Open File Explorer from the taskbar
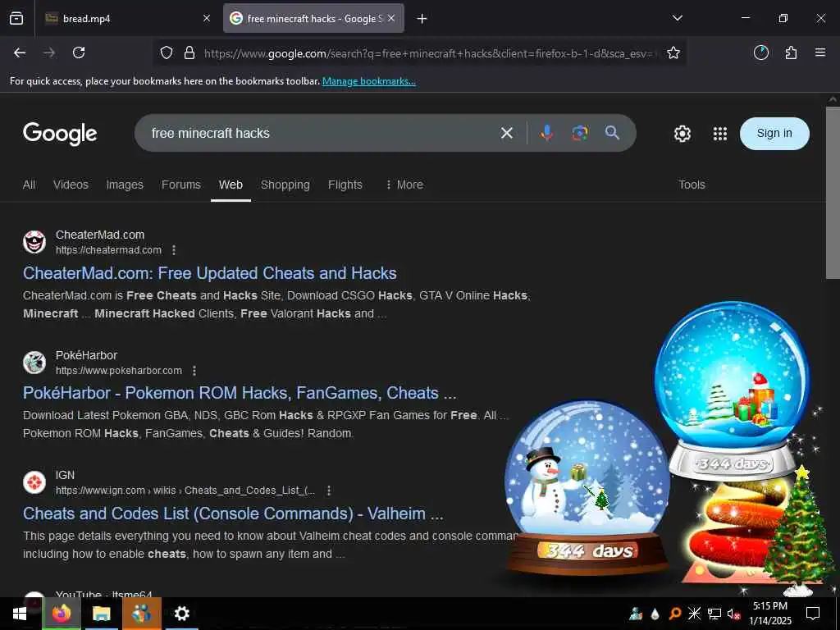840x630 pixels. click(x=101, y=614)
